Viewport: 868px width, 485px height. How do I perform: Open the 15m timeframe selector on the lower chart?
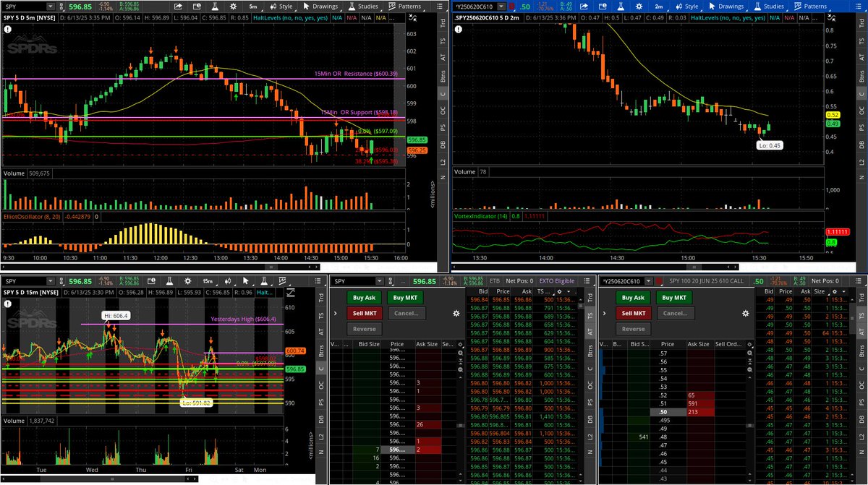[208, 281]
